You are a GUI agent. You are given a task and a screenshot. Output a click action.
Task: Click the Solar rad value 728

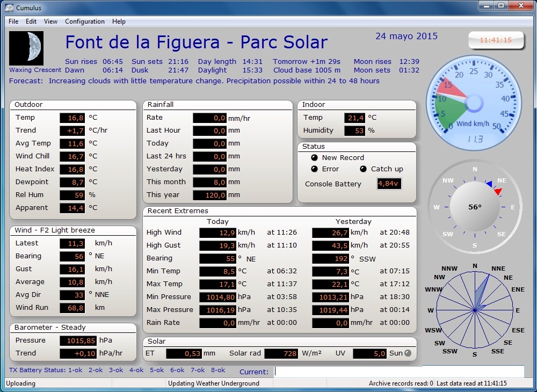click(x=281, y=354)
